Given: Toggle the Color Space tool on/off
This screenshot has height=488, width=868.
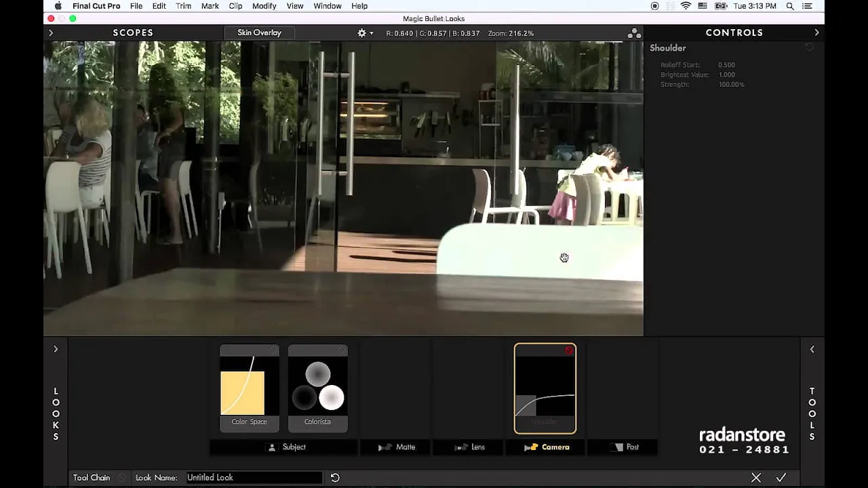Looking at the screenshot, I should click(x=273, y=350).
